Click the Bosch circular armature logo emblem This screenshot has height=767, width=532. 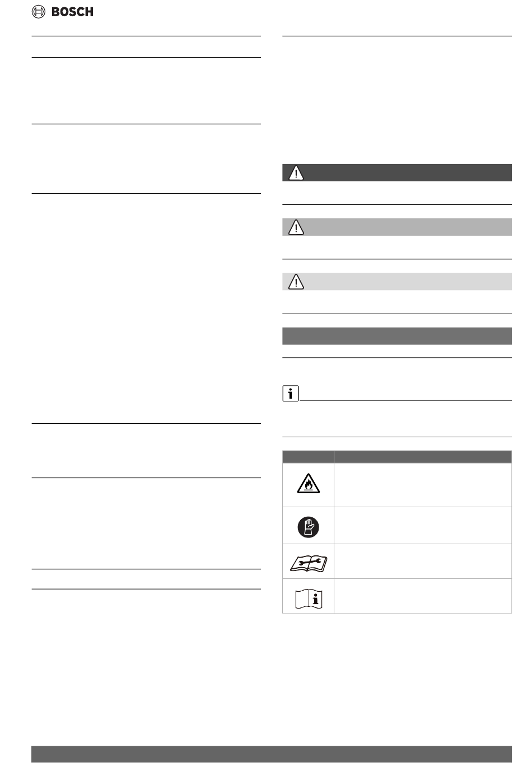(39, 12)
